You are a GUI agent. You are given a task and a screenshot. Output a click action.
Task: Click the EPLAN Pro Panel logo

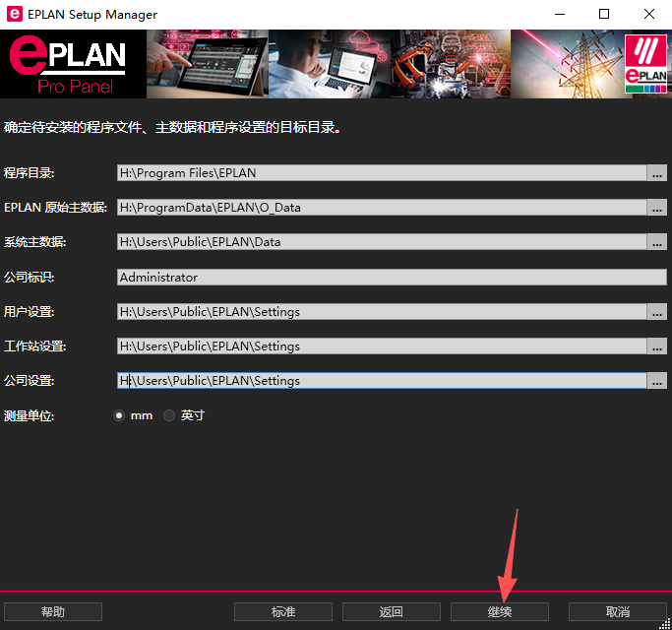click(69, 64)
